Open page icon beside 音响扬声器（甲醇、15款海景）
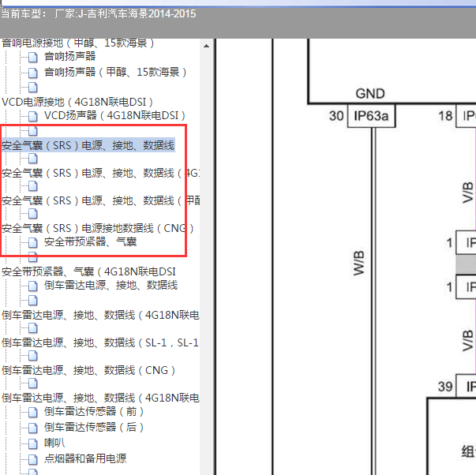Viewport: 476px width, 475px height. 33,73
